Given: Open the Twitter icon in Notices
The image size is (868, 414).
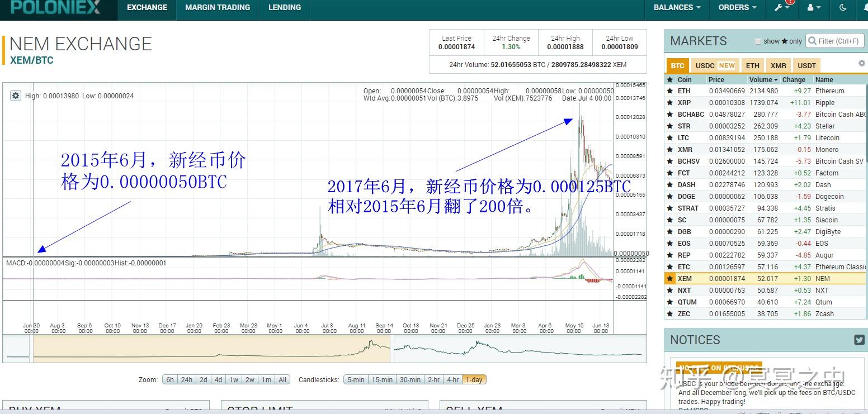Looking at the screenshot, I should (859, 340).
